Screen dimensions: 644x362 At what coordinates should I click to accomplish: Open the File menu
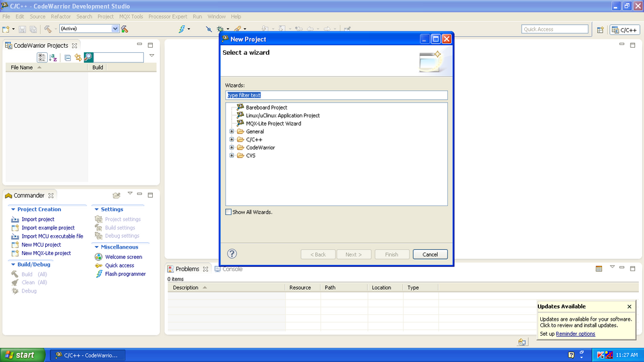[6, 17]
